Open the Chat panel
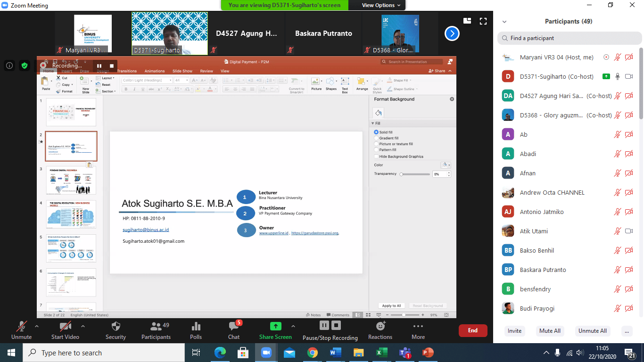The width and height of the screenshot is (644, 362). tap(234, 327)
